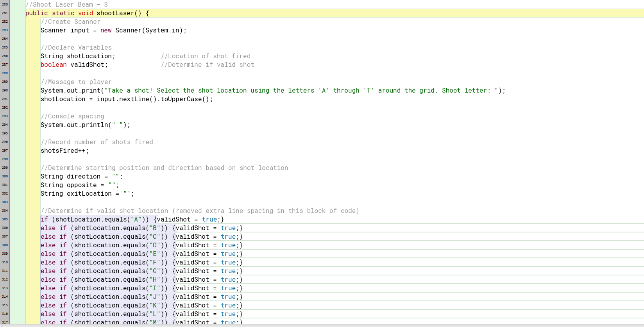Click the else-if line checking "L"
The width and height of the screenshot is (644, 327).
click(x=142, y=314)
